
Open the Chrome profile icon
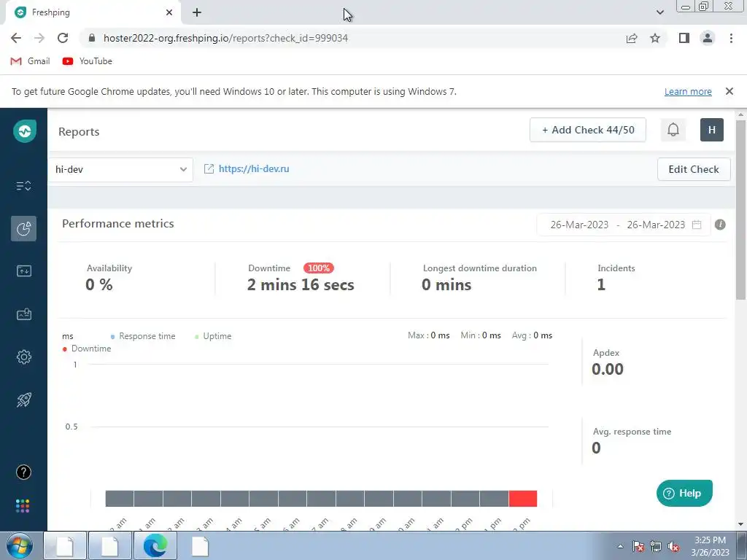(708, 38)
